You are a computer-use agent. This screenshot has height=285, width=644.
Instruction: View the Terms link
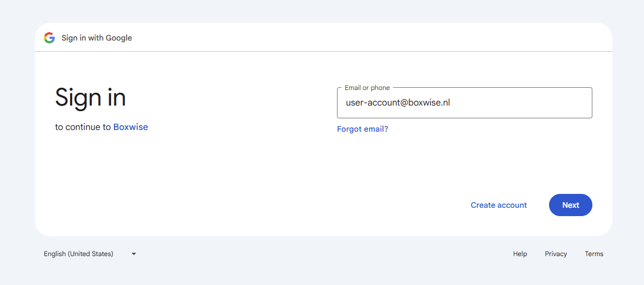click(x=593, y=254)
